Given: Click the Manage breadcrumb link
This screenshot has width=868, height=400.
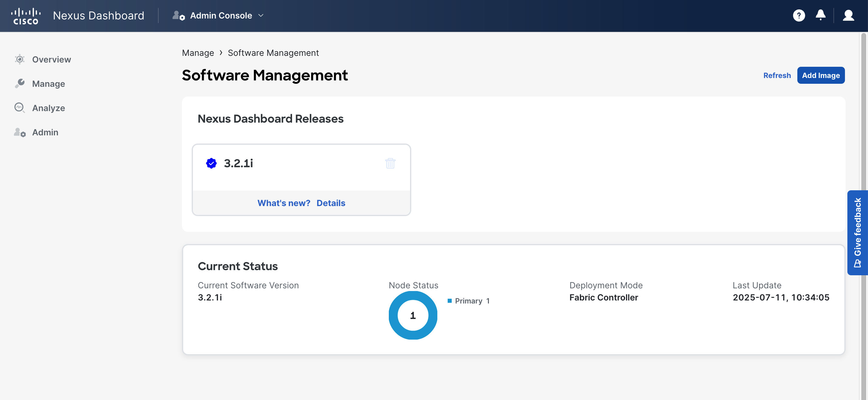Looking at the screenshot, I should pyautogui.click(x=198, y=53).
